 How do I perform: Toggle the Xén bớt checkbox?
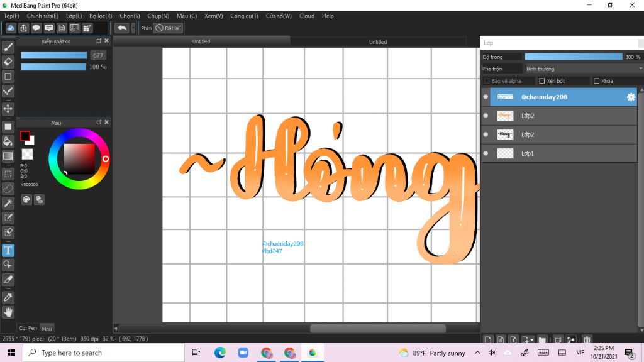pyautogui.click(x=541, y=81)
